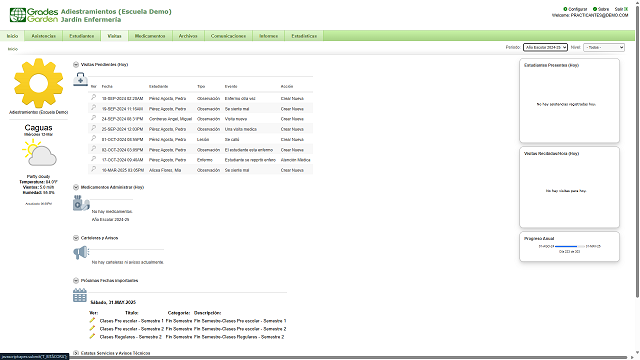The image size is (640, 360).
Task: View 'El estudiante esta enfermo' magnifier icon
Action: [93, 149]
